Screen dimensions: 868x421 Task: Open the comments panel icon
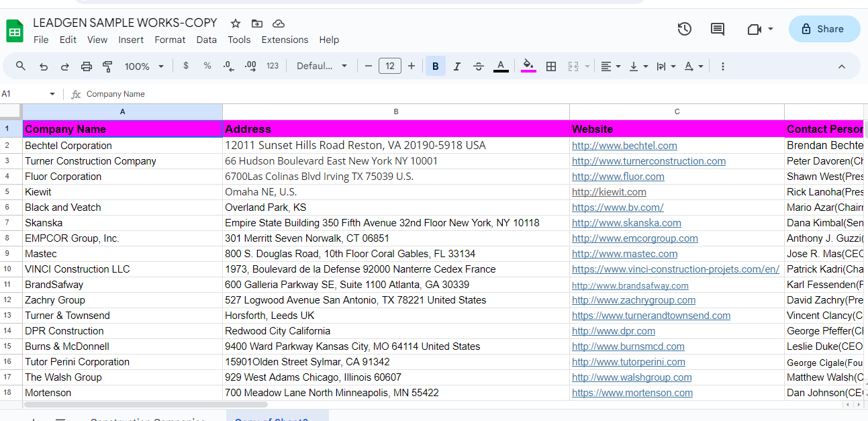[x=717, y=29]
